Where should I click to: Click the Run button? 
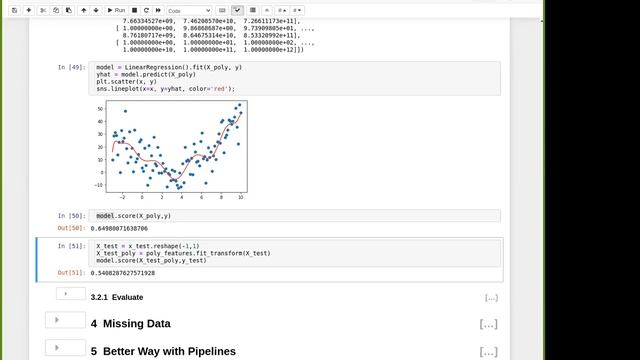pos(116,10)
